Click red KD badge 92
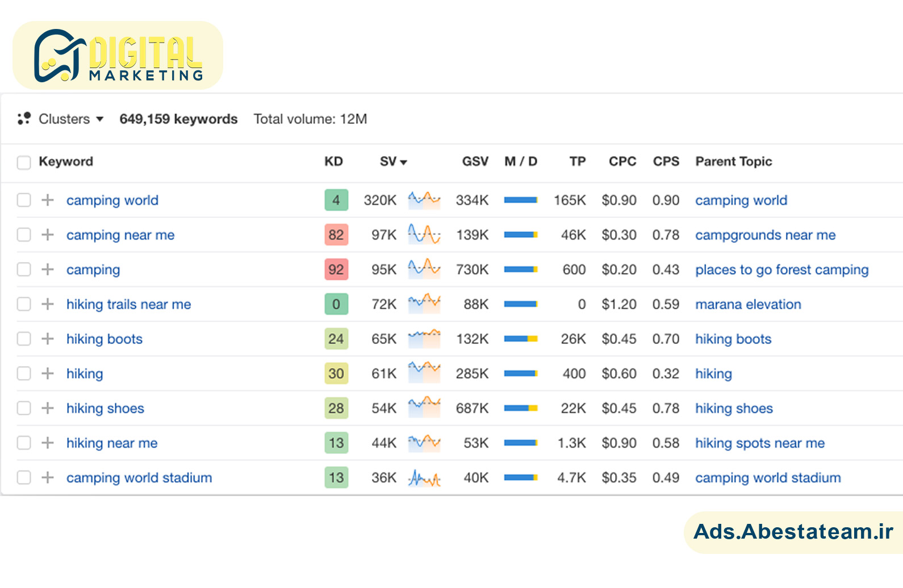 click(336, 269)
